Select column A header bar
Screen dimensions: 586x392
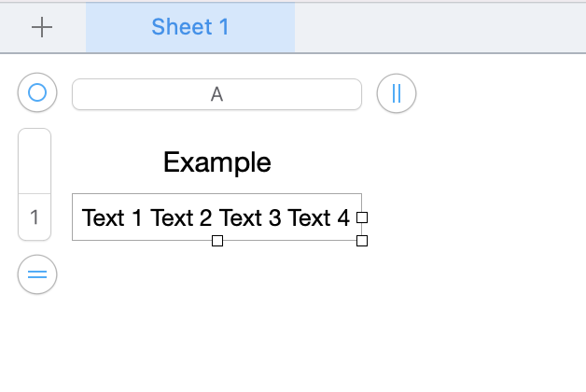point(216,94)
